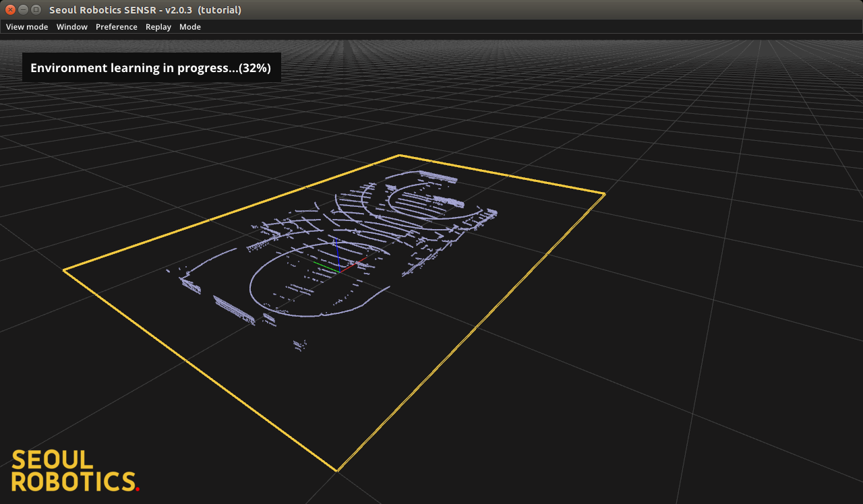
Task: Open the Window menu
Action: tap(71, 27)
